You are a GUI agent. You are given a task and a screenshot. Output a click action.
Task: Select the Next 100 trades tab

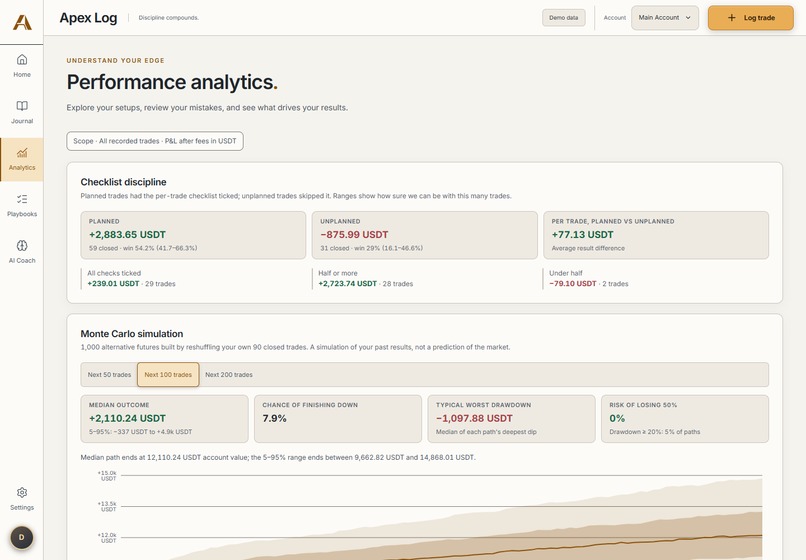click(x=168, y=374)
